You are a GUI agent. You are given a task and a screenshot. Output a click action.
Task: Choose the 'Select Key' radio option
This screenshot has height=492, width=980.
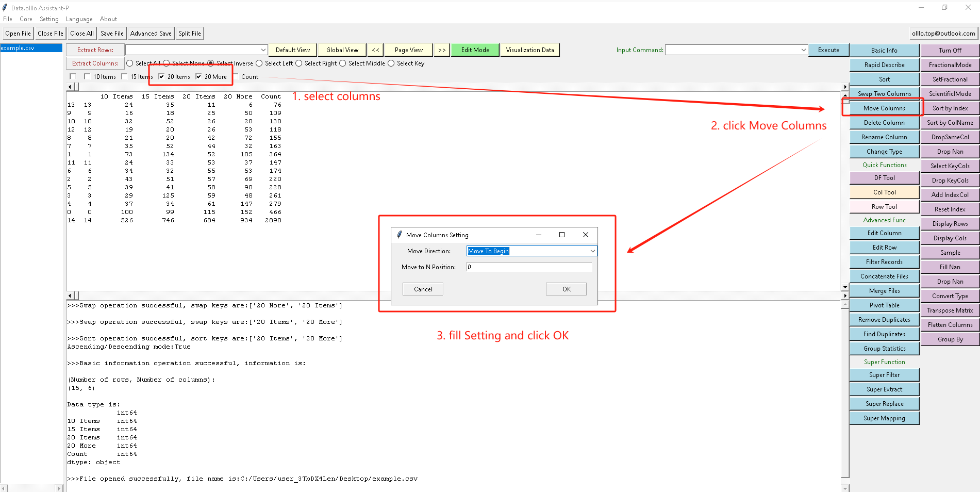391,63
